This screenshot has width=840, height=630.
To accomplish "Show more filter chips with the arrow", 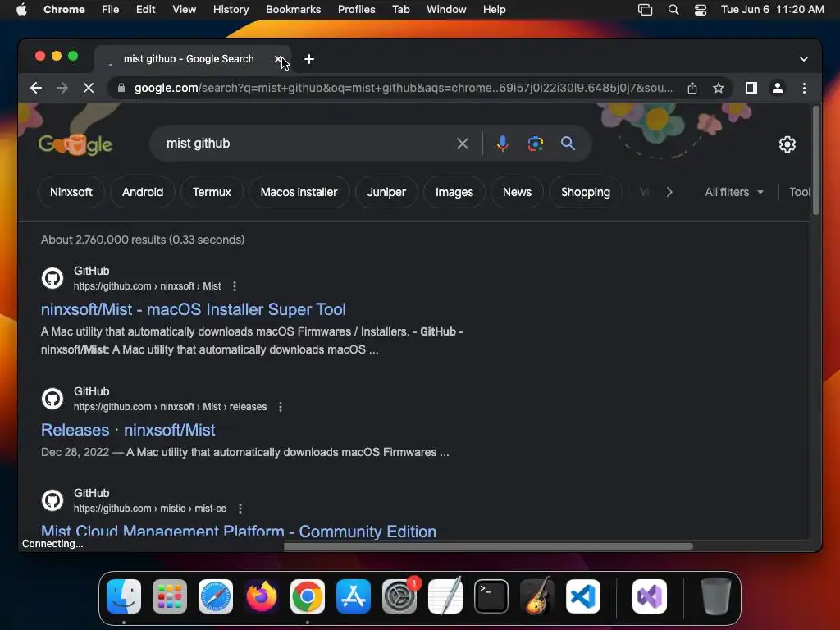I will click(669, 192).
